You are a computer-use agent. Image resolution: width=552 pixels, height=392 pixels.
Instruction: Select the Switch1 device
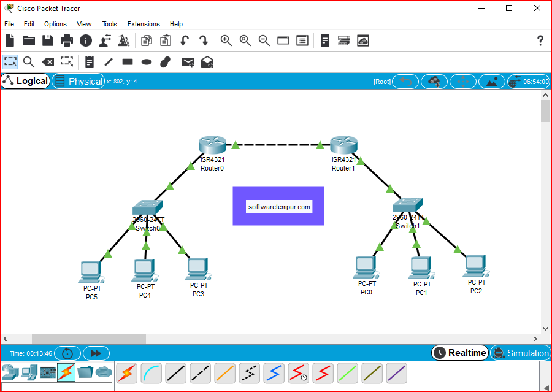coord(408,205)
